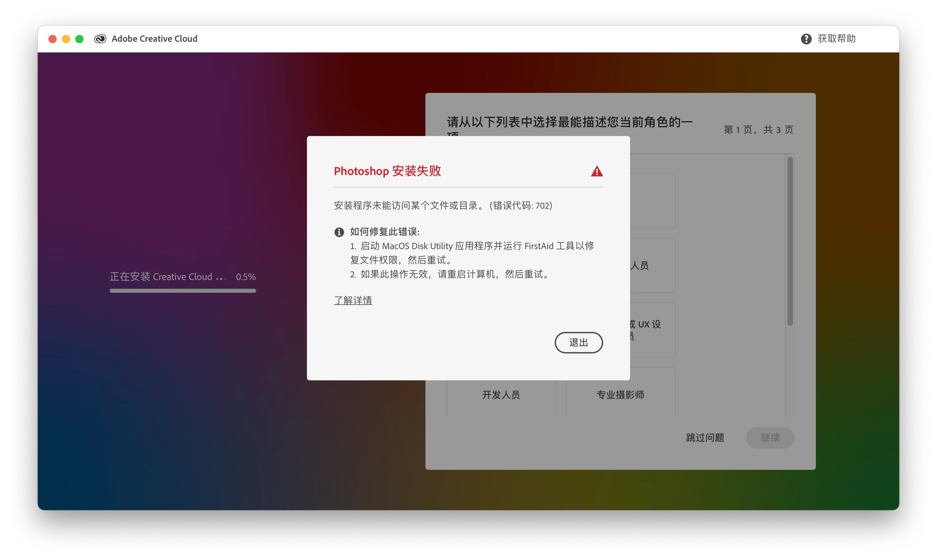This screenshot has height=560, width=937.
Task: Click the Photoshop 安装失败 dialog title
Action: click(387, 171)
